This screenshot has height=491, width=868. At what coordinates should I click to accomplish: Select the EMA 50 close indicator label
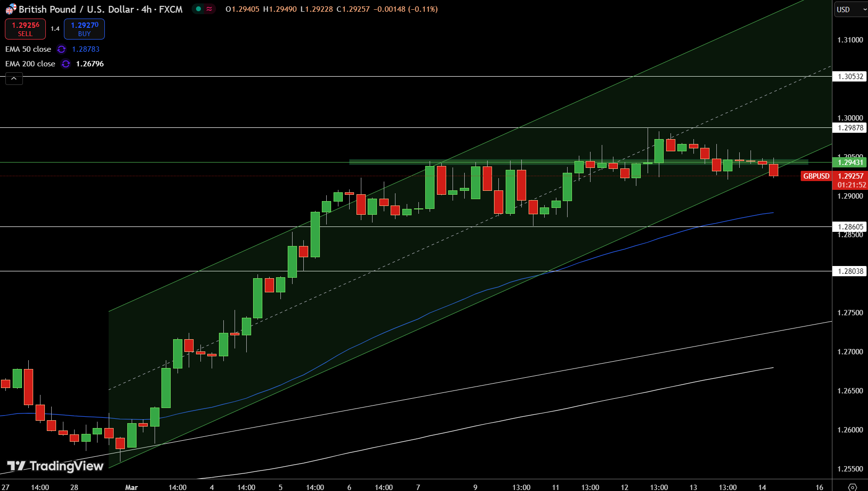28,49
